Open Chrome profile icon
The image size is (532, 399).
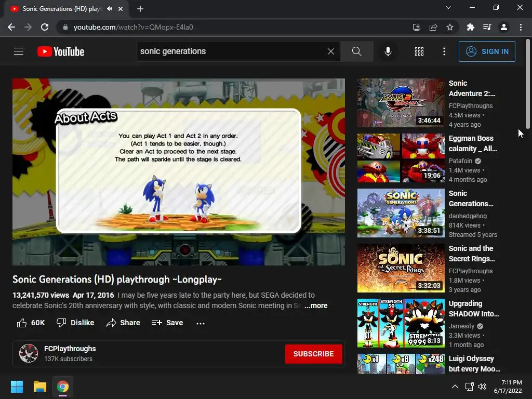[x=504, y=27]
